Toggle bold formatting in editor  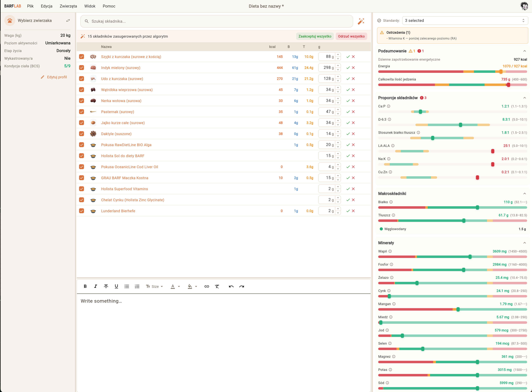pyautogui.click(x=85, y=286)
